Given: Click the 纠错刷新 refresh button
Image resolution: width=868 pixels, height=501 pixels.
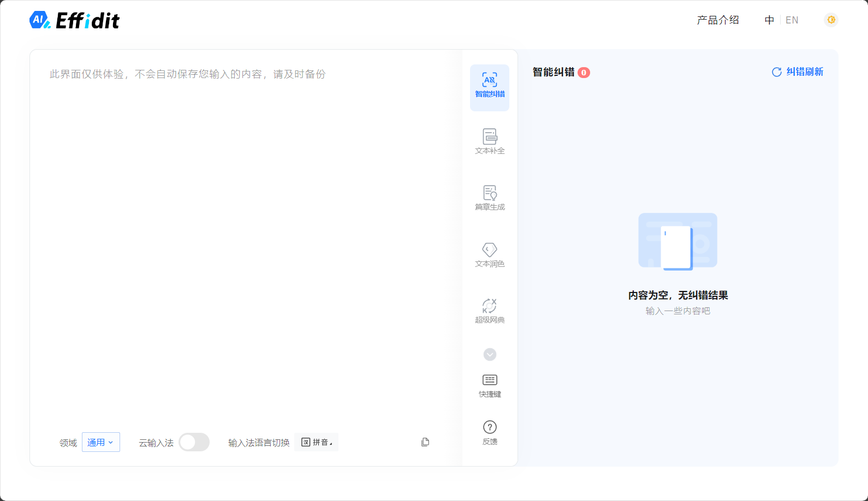Looking at the screenshot, I should point(797,72).
